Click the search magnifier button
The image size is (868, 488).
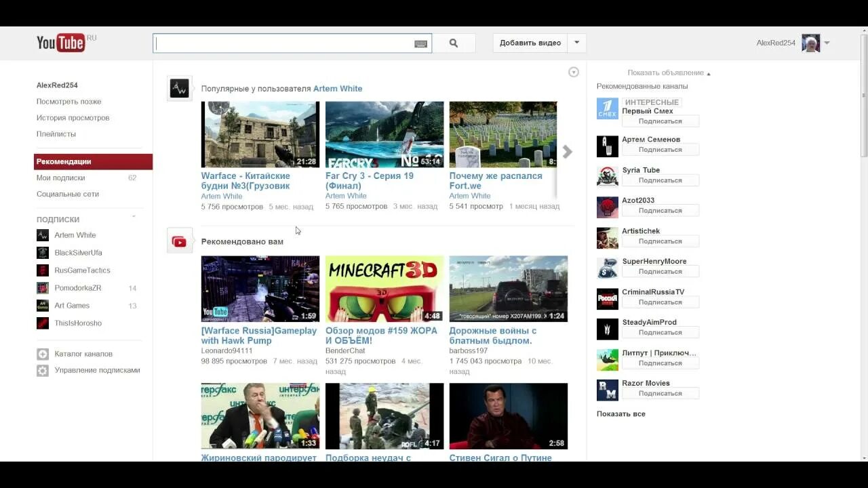[x=454, y=43]
